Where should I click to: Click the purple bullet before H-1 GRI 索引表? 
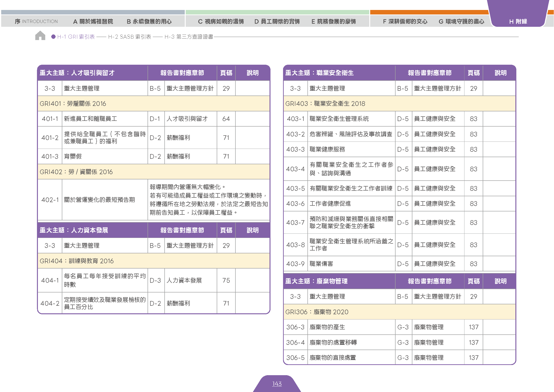pyautogui.click(x=54, y=37)
